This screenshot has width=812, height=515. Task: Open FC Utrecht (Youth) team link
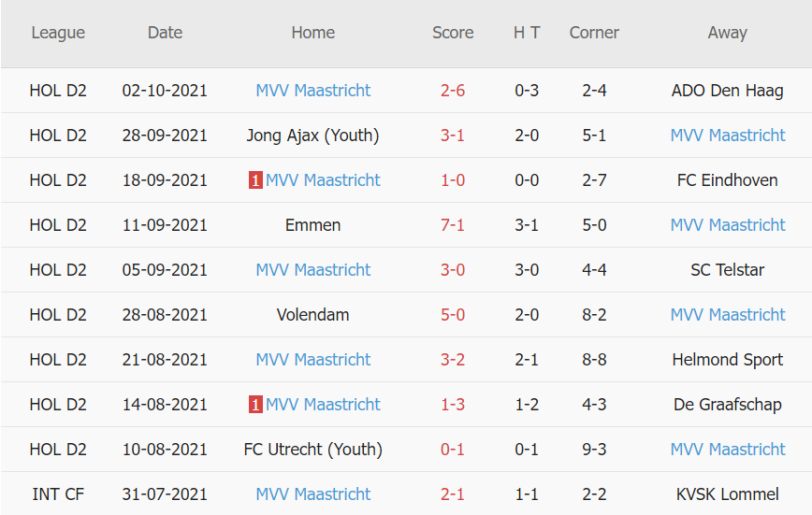pos(313,450)
